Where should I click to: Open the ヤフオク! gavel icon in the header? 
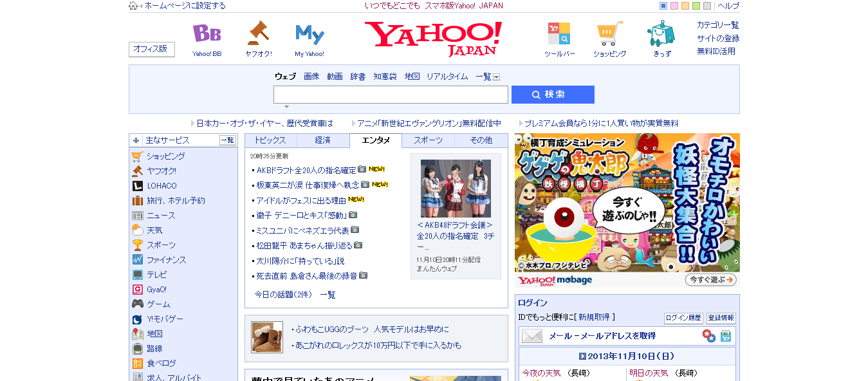pyautogui.click(x=258, y=33)
